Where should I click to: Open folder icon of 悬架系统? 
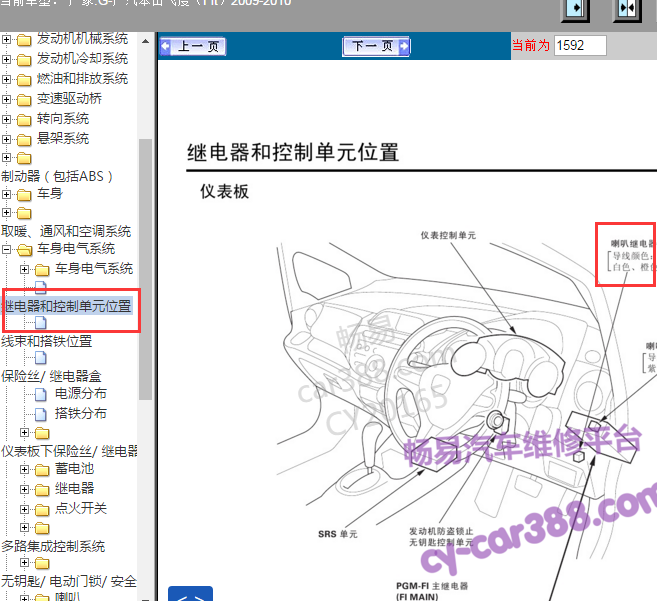(x=24, y=140)
